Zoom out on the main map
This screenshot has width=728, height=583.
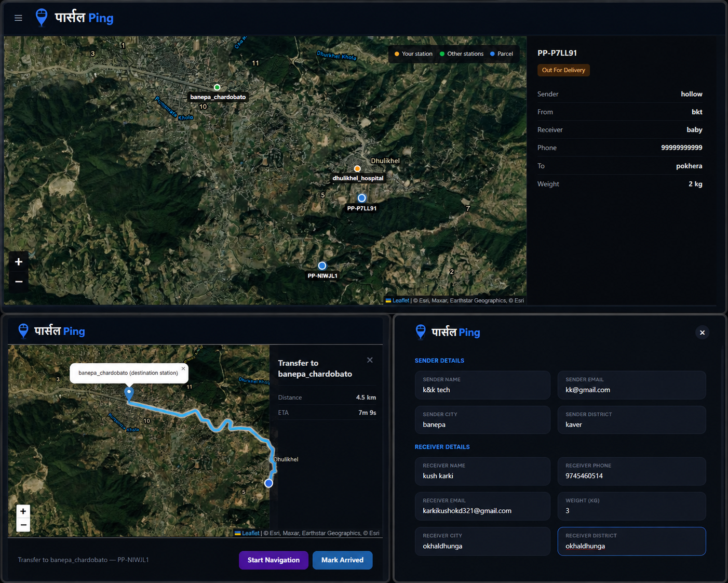(19, 282)
